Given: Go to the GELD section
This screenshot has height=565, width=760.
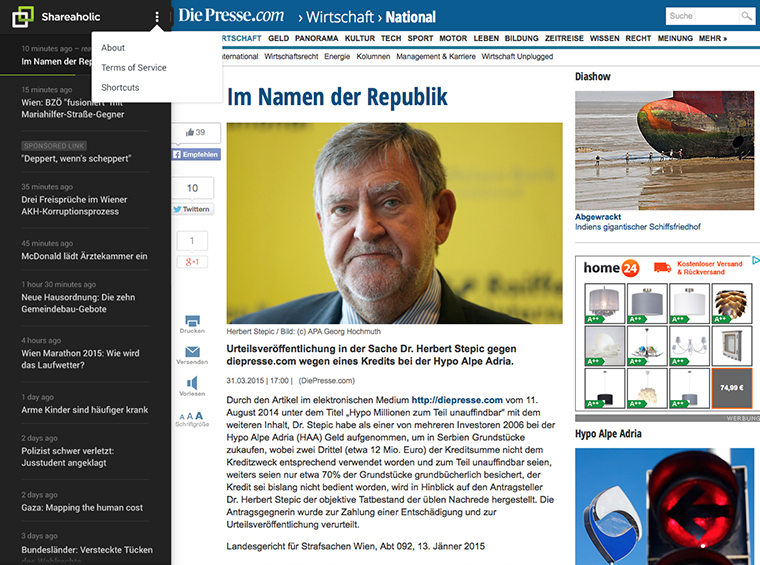Looking at the screenshot, I should click(x=278, y=38).
